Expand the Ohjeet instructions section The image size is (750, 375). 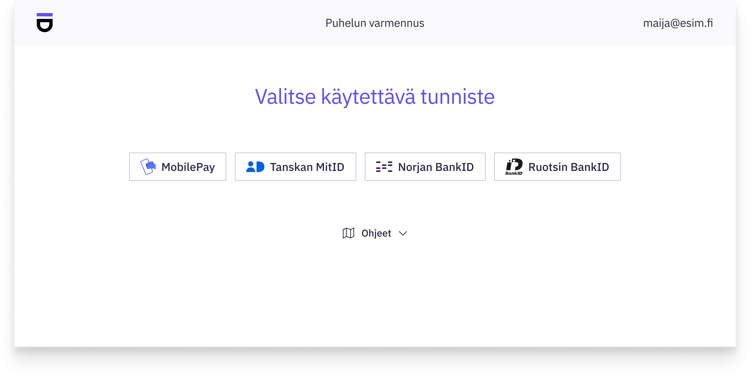375,233
